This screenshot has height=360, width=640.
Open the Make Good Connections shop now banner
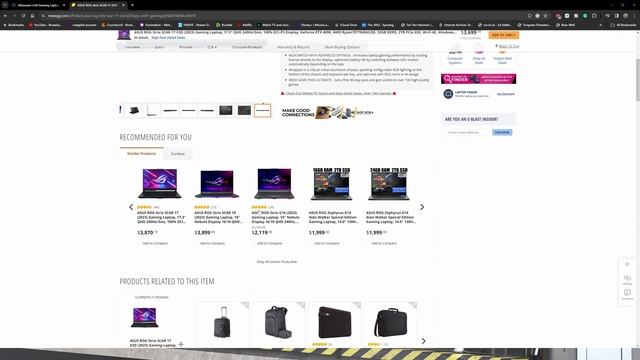click(x=327, y=112)
